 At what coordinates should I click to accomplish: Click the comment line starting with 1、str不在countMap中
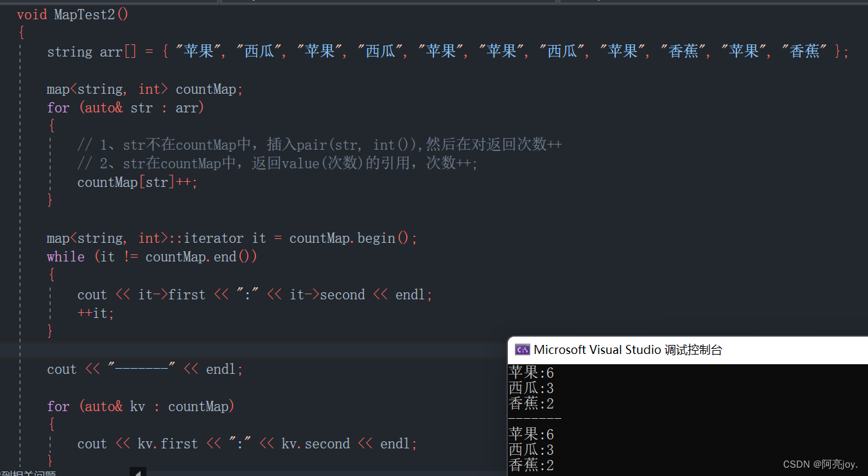320,145
